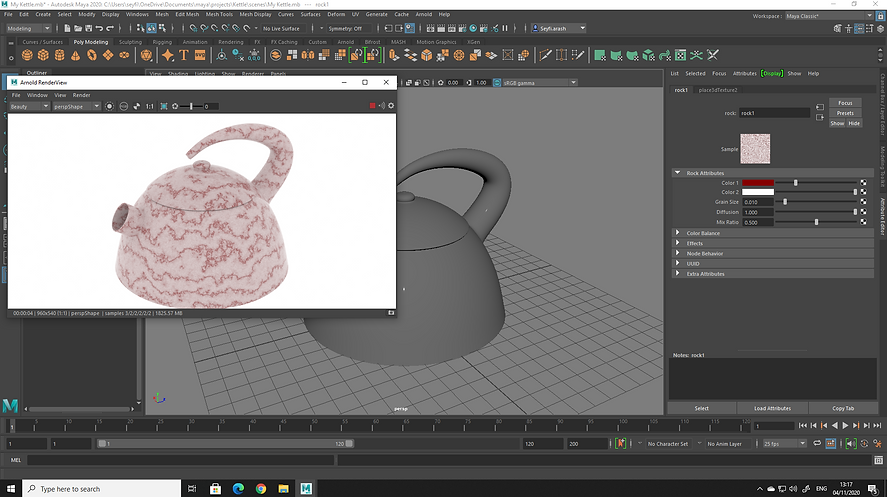Click the Quad Draw tool on the shelf
887x497 pixels.
click(x=578, y=55)
